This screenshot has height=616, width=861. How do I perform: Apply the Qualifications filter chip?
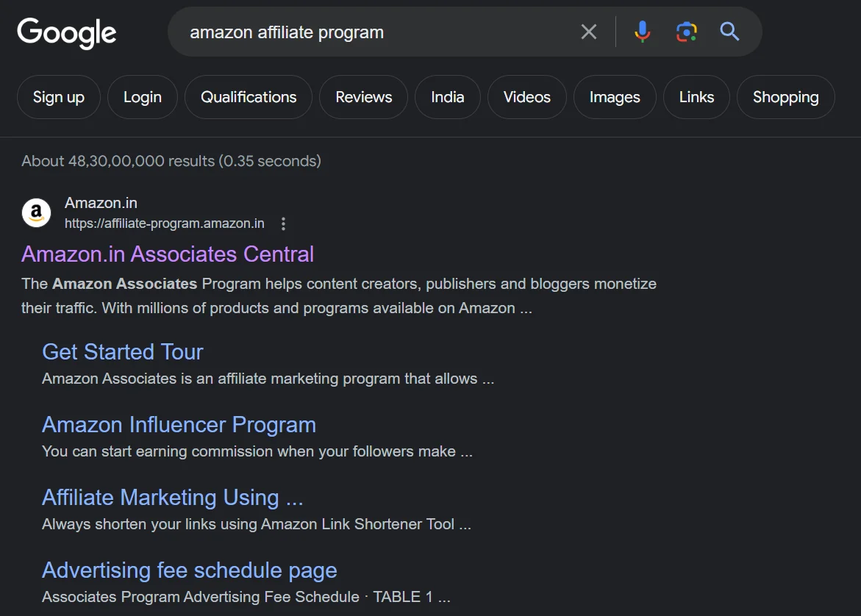[249, 97]
